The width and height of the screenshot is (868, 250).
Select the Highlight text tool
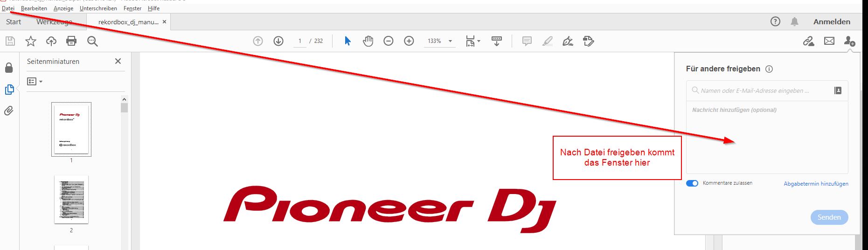[x=548, y=41]
